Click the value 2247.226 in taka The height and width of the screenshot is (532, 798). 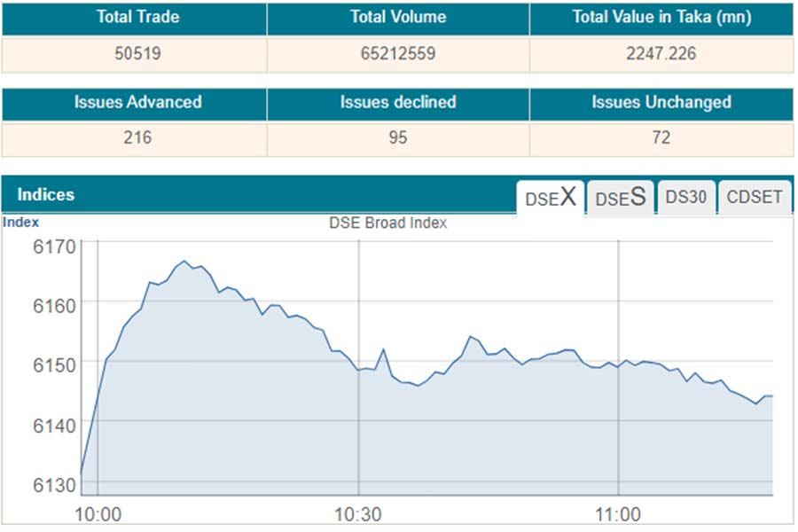pos(661,54)
